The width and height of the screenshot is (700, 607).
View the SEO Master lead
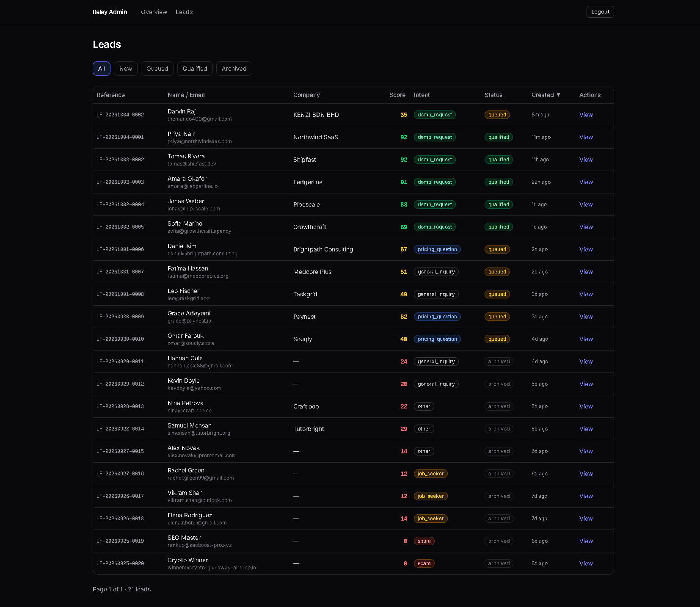pyautogui.click(x=586, y=541)
